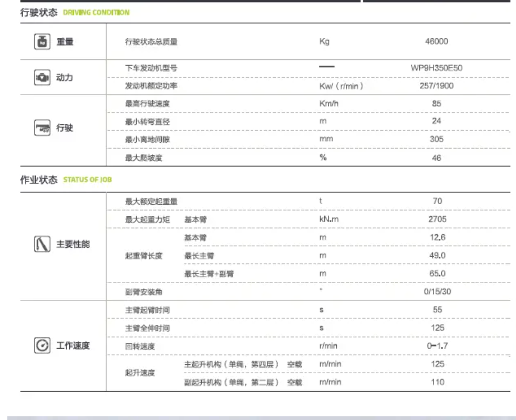Click the 最大额定起重量 row label
Viewport: 516px width, 420px height.
coord(151,201)
